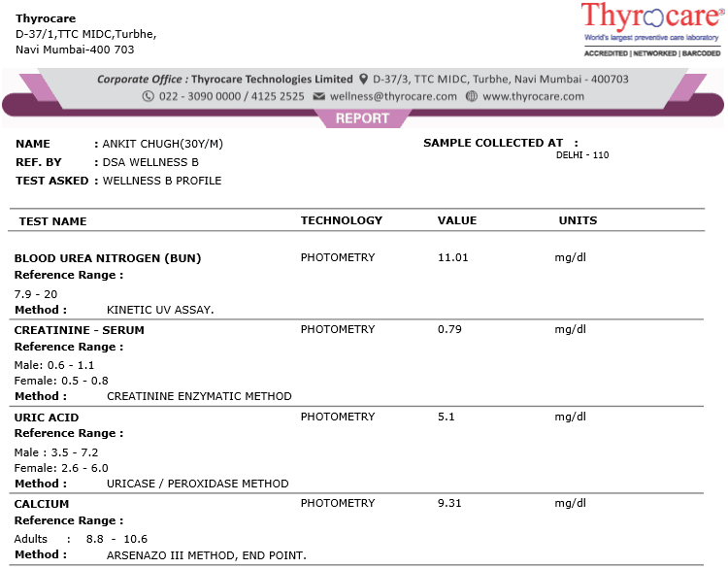Select the 'Adults : 8.8 - 10.6' calcium range
The width and height of the screenshot is (728, 568).
[81, 539]
